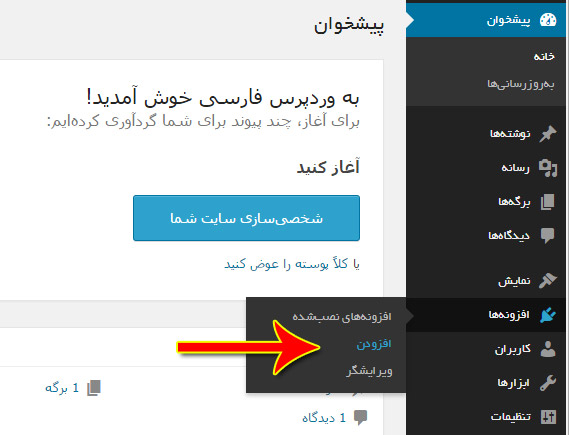Open the پیشخوان menu item

tap(487, 20)
